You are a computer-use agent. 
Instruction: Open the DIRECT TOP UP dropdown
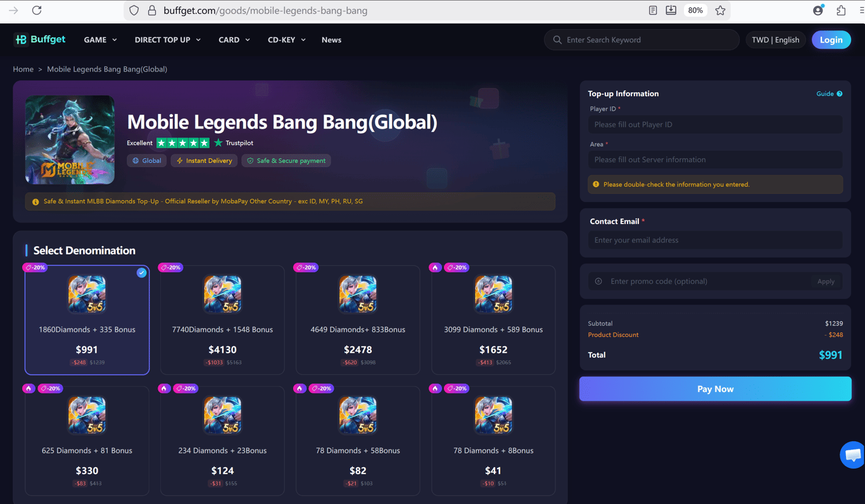(168, 40)
